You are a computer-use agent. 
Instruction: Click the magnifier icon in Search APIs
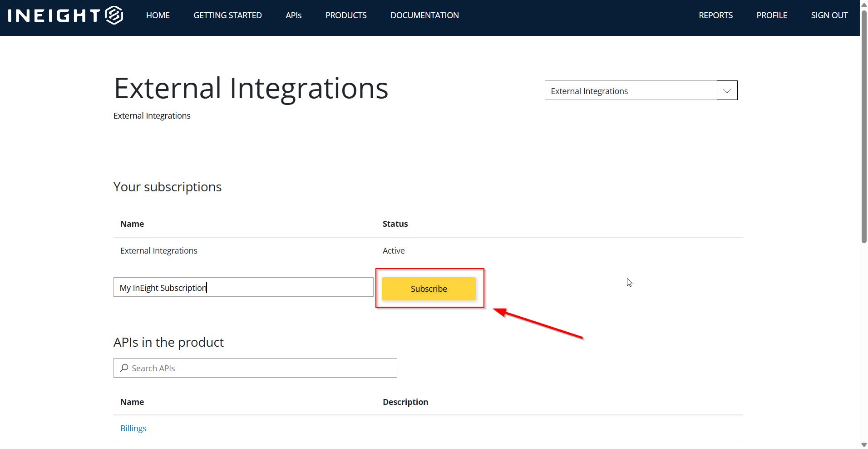124,368
